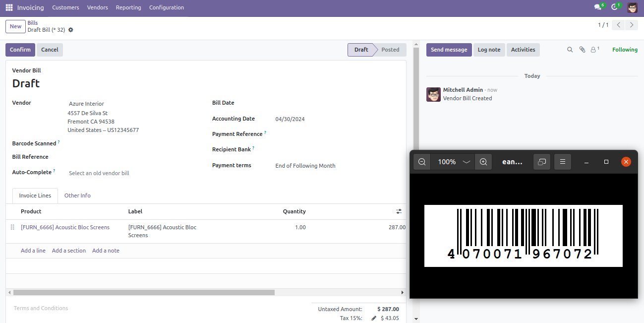The height and width of the screenshot is (323, 644).
Task: Add a line to the invoice
Action: pyautogui.click(x=33, y=251)
